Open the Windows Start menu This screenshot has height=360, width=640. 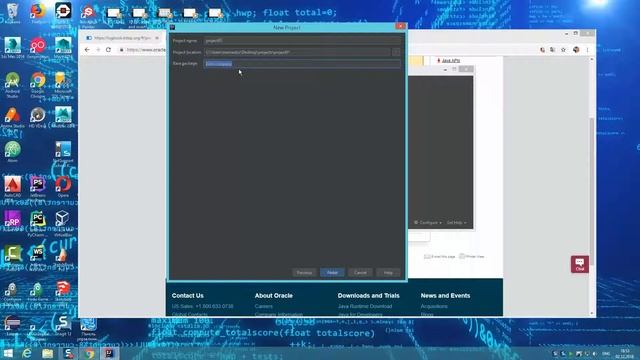(x=8, y=353)
